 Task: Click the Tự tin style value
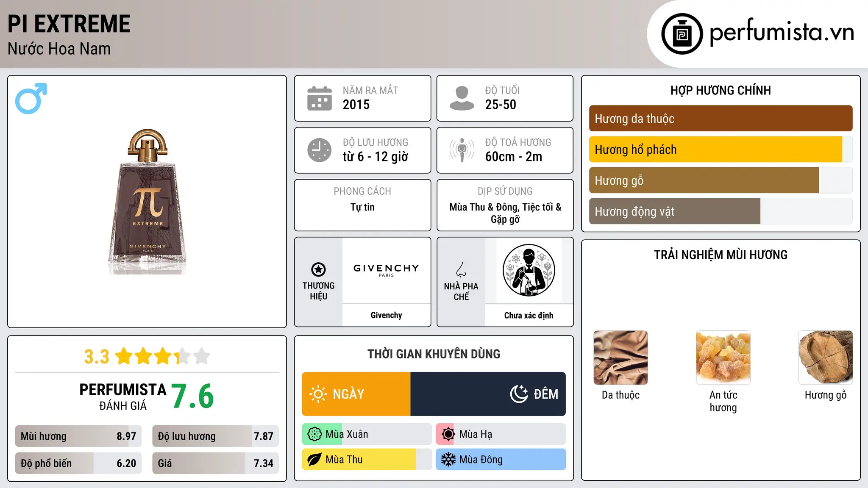(x=362, y=207)
